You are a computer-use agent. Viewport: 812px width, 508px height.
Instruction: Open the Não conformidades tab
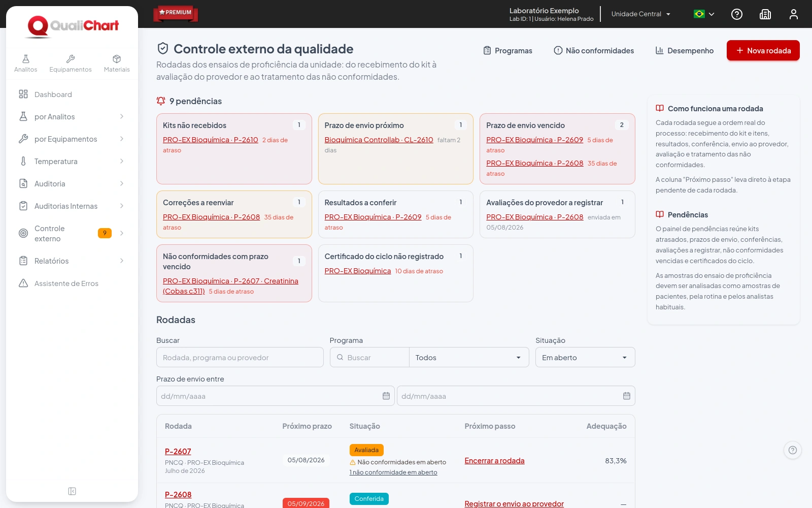point(594,50)
